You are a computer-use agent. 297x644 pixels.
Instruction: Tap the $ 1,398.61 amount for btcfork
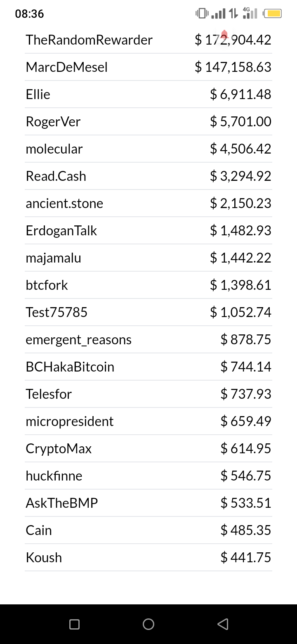(x=240, y=285)
